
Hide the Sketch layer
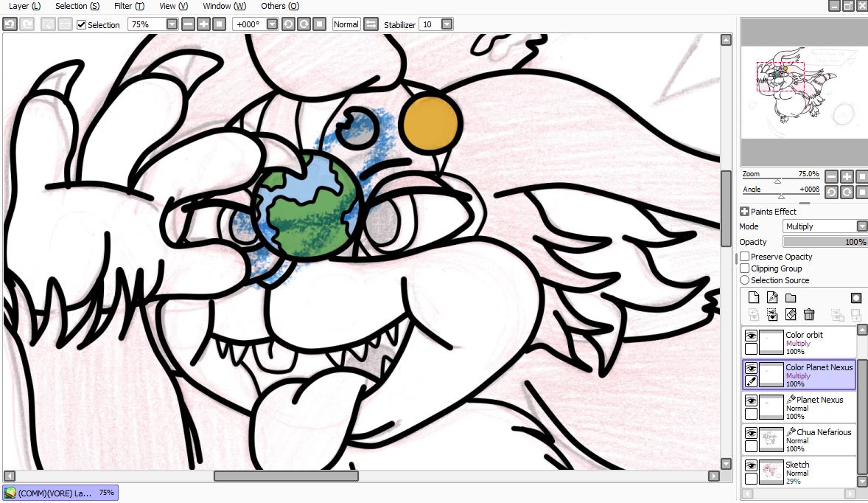[x=751, y=466]
